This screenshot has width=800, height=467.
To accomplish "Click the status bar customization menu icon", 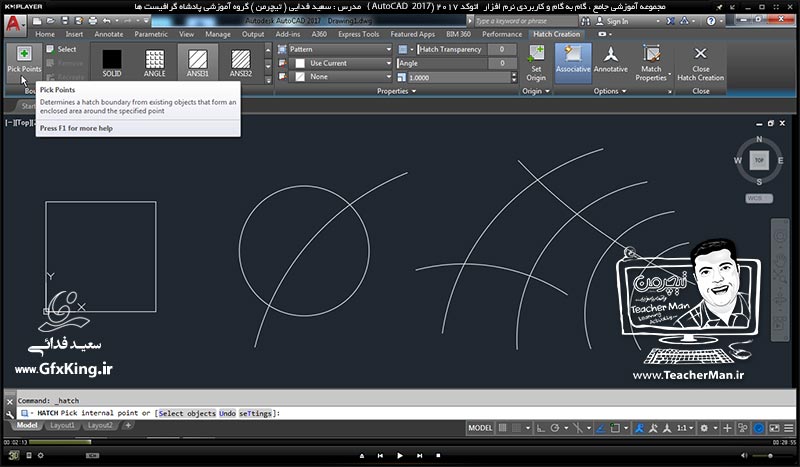I will click(788, 428).
